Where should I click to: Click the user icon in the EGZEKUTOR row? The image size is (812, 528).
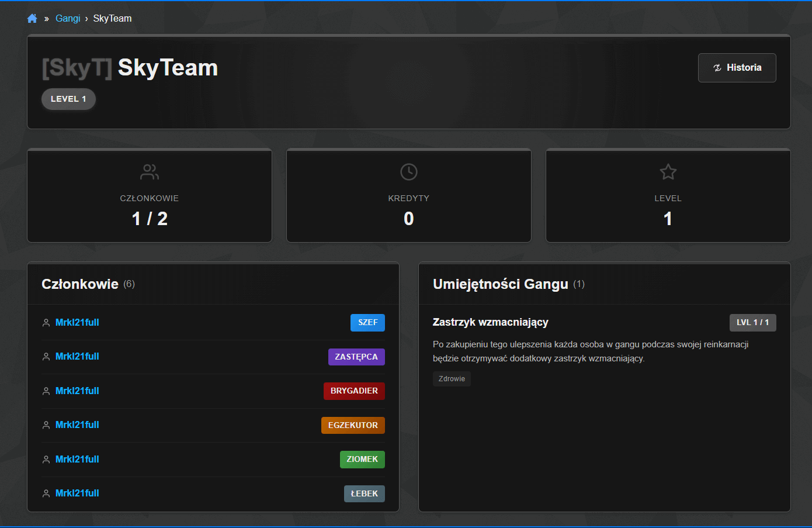pos(46,425)
